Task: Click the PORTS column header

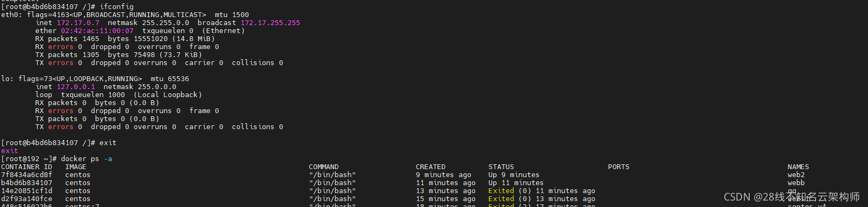Action: (x=619, y=167)
